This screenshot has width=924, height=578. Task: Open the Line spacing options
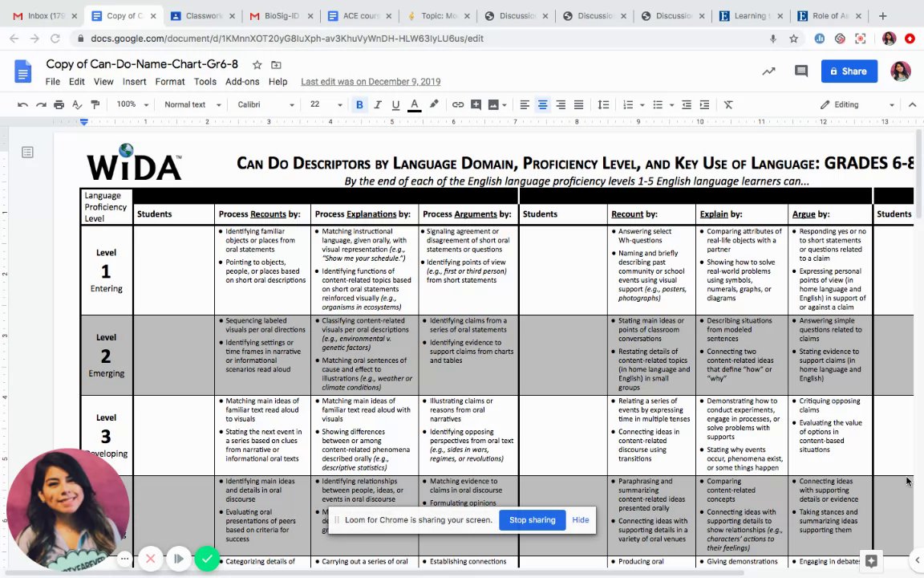pyautogui.click(x=603, y=104)
